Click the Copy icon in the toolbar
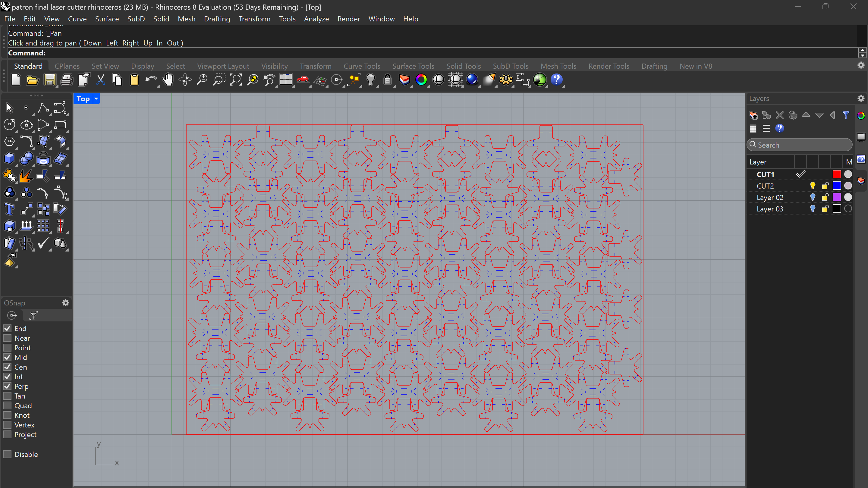Image resolution: width=868 pixels, height=488 pixels. pyautogui.click(x=117, y=80)
